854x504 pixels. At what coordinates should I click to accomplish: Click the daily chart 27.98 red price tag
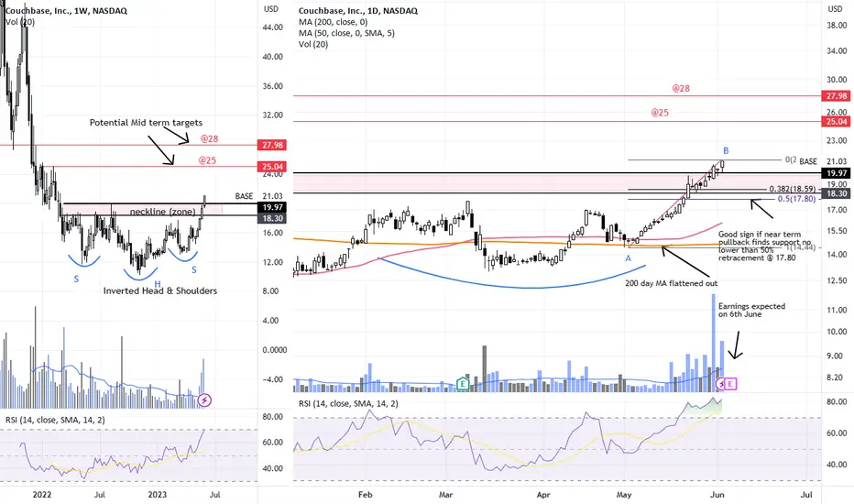click(836, 96)
